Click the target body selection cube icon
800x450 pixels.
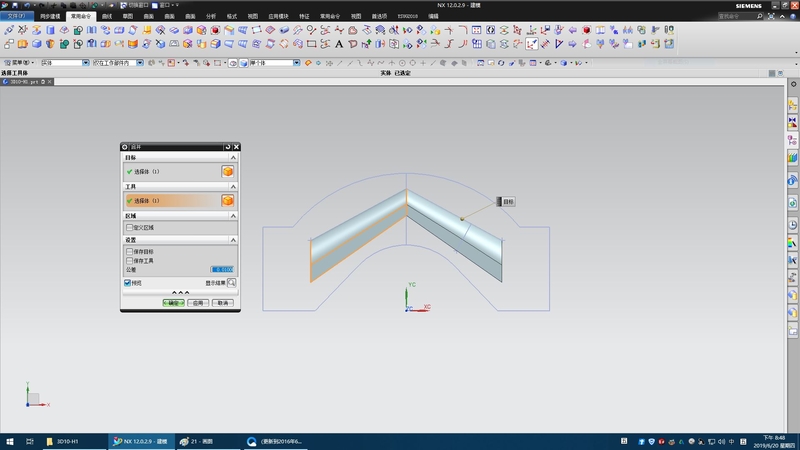pos(227,172)
